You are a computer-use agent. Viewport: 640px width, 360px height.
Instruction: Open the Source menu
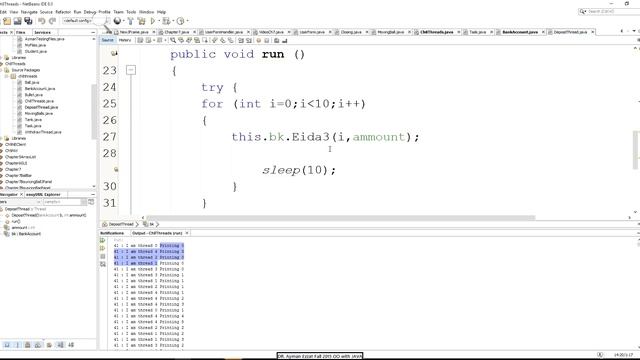click(46, 12)
